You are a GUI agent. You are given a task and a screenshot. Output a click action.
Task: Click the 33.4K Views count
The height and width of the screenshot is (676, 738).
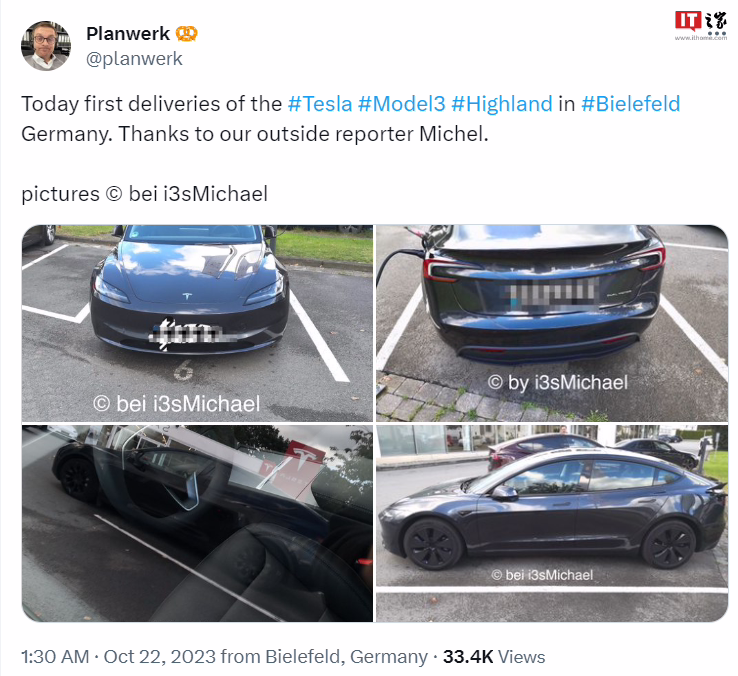pyautogui.click(x=494, y=657)
